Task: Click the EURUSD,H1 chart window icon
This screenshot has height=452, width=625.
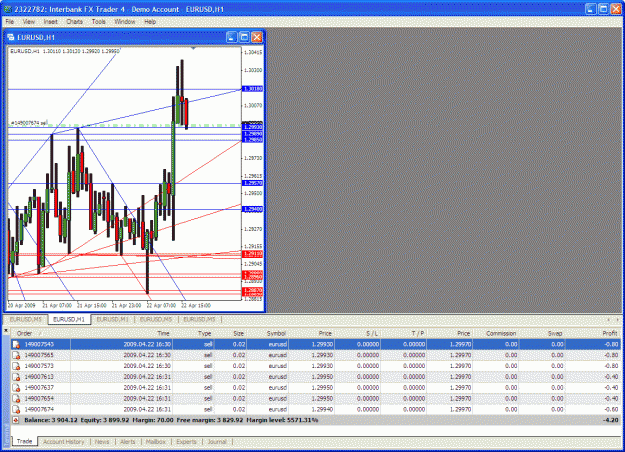Action: 11,37
